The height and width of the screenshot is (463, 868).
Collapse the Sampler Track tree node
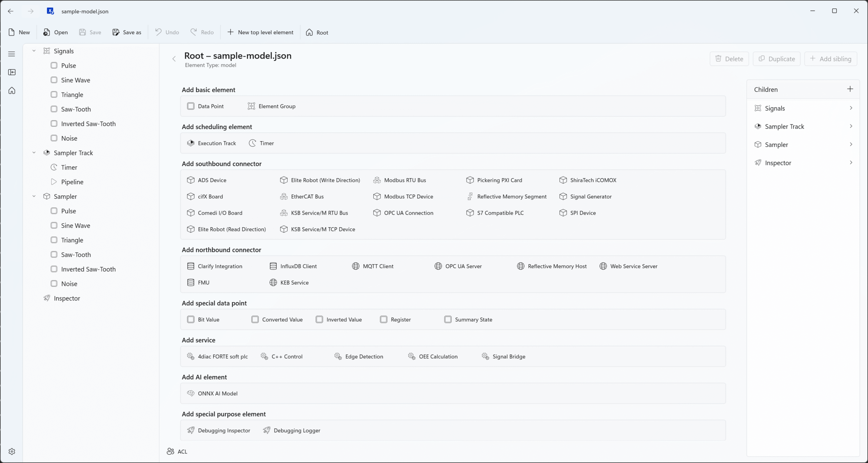tap(34, 153)
